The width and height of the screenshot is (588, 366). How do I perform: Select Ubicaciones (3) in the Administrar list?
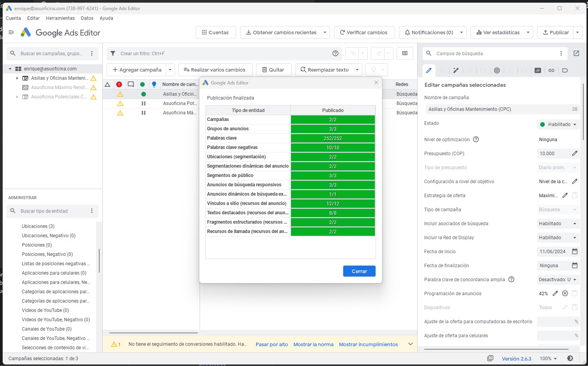38,226
